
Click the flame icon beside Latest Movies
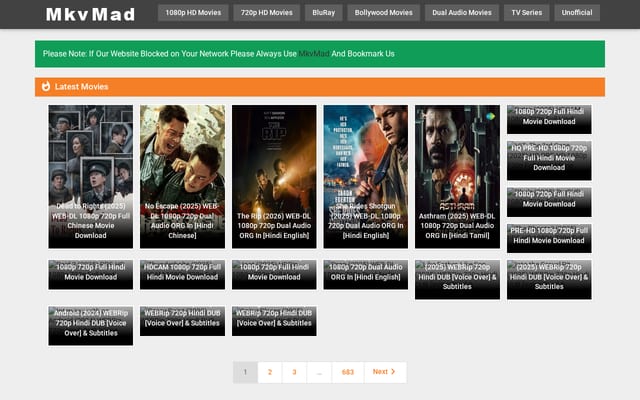pyautogui.click(x=46, y=87)
